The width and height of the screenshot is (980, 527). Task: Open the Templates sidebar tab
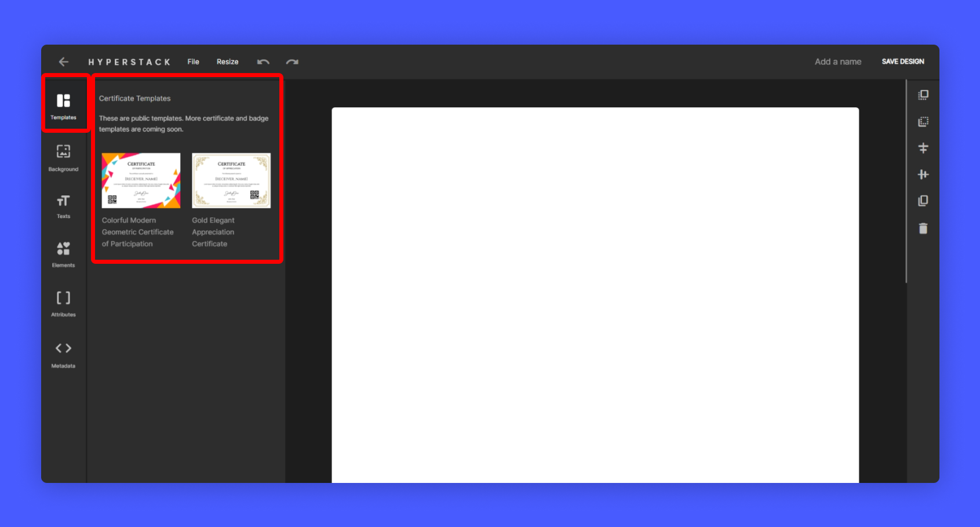pyautogui.click(x=63, y=105)
